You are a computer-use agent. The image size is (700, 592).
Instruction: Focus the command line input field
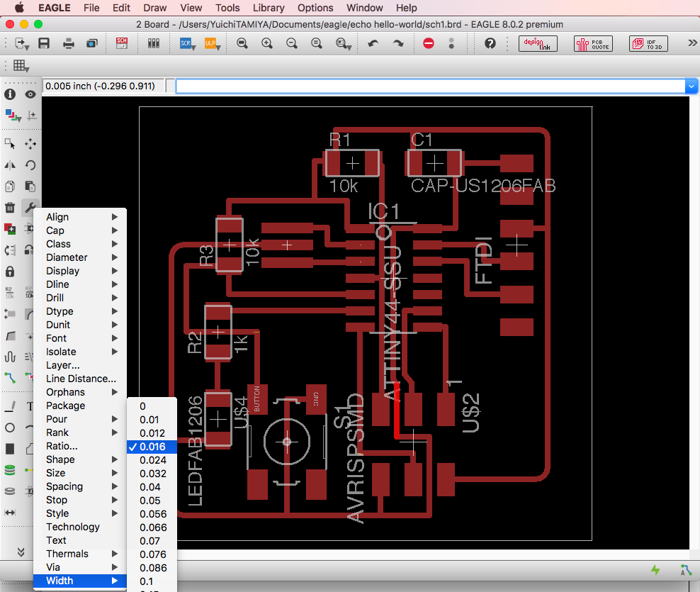(430, 86)
